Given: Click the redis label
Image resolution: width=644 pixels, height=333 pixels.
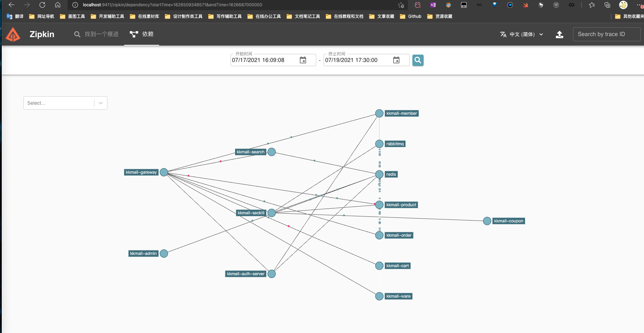Looking at the screenshot, I should tap(391, 174).
